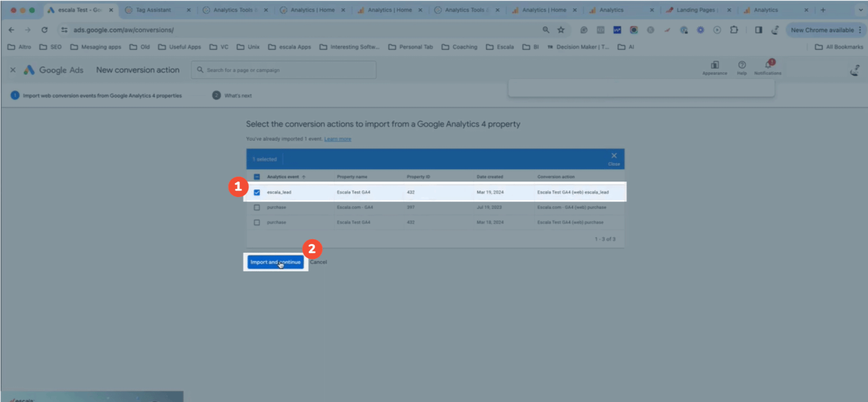Reload the page with refresh icon
This screenshot has height=402, width=868.
44,30
